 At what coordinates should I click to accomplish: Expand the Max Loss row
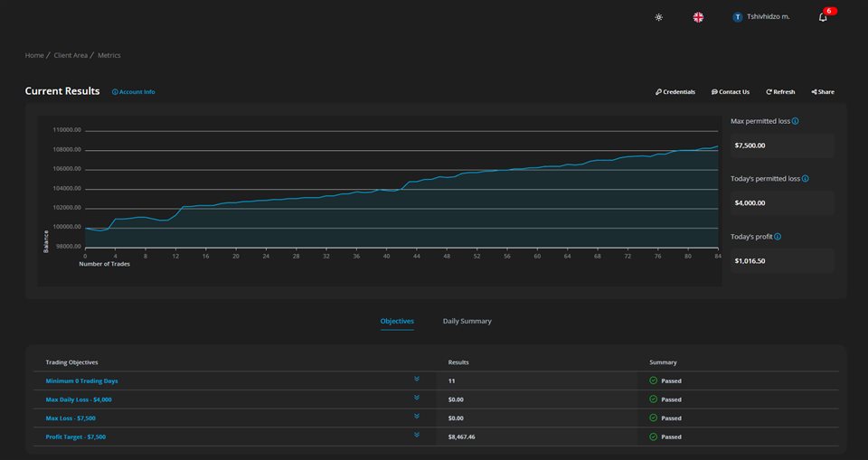416,417
